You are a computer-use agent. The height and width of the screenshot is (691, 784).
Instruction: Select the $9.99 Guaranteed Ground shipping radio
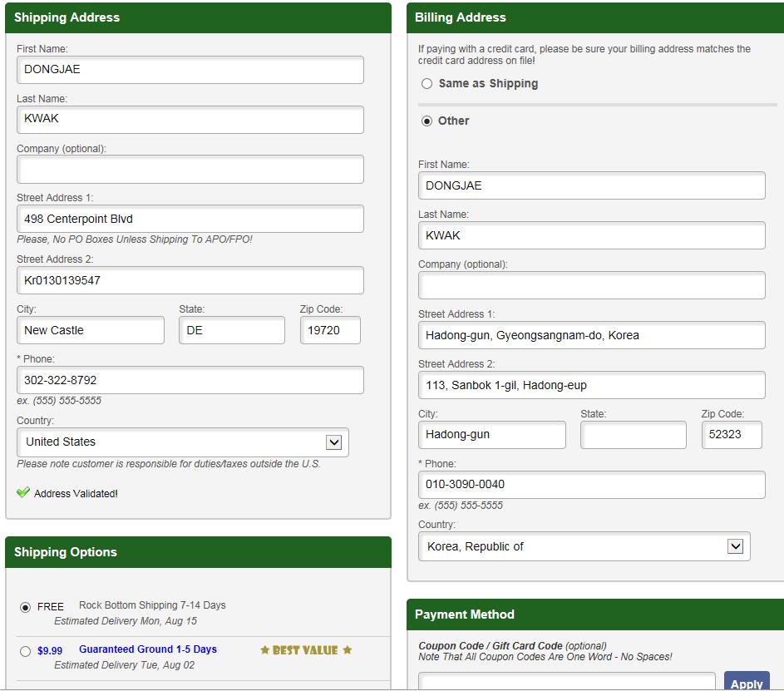(x=25, y=651)
